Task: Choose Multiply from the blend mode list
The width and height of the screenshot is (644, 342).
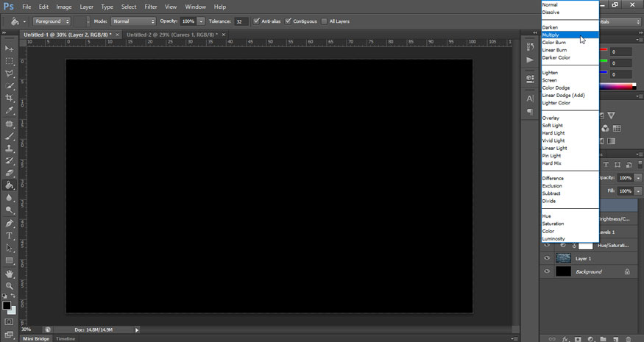Action: tap(551, 35)
